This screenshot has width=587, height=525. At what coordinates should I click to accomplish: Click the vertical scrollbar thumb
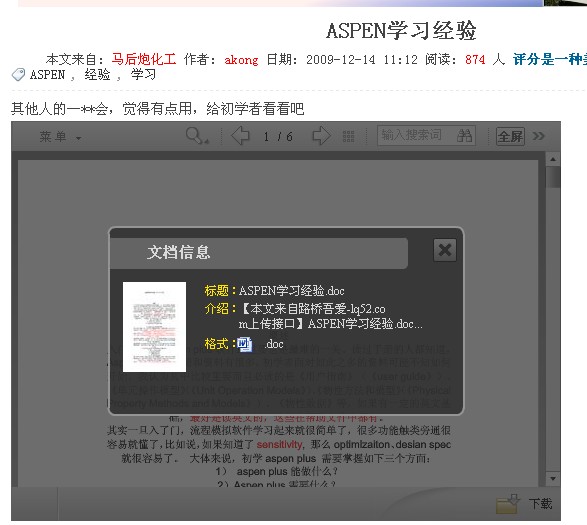(553, 177)
